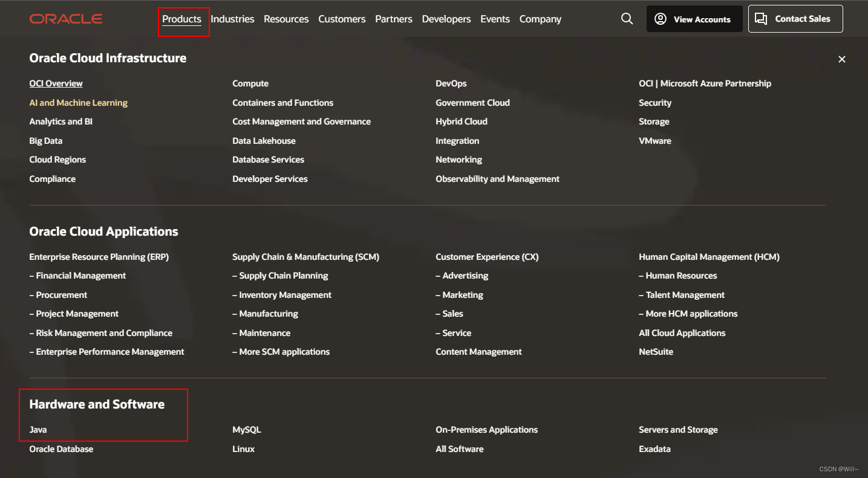868x478 pixels.
Task: Open Inventory Management
Action: (x=282, y=295)
